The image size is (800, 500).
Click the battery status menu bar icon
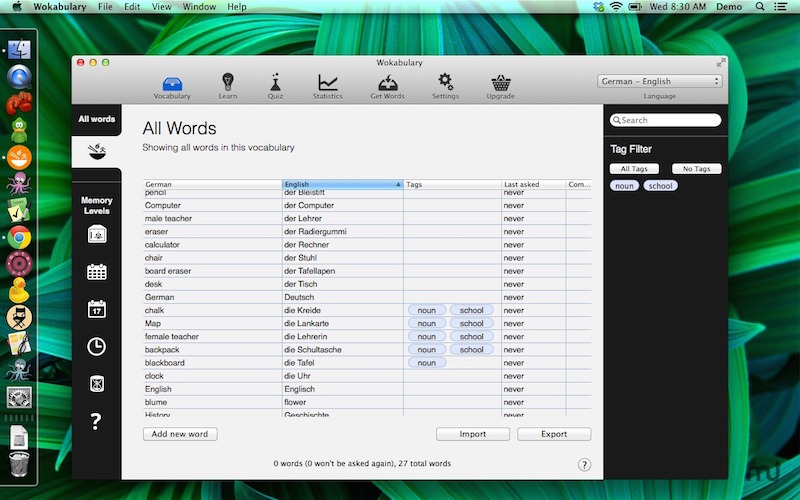[x=635, y=7]
